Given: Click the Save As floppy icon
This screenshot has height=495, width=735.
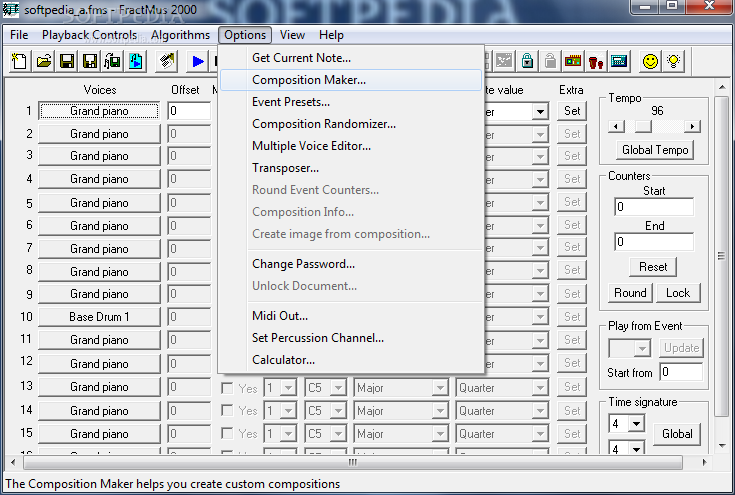Looking at the screenshot, I should click(90, 61).
